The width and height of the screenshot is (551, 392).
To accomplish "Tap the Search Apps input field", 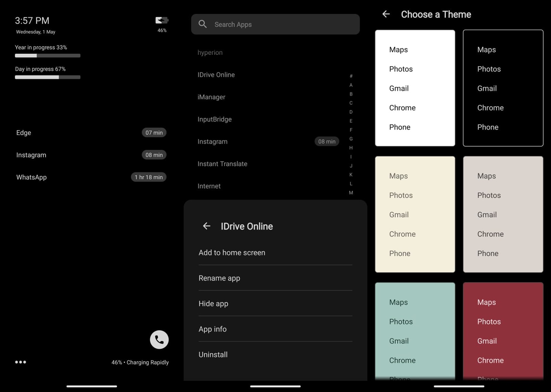I will coord(275,24).
